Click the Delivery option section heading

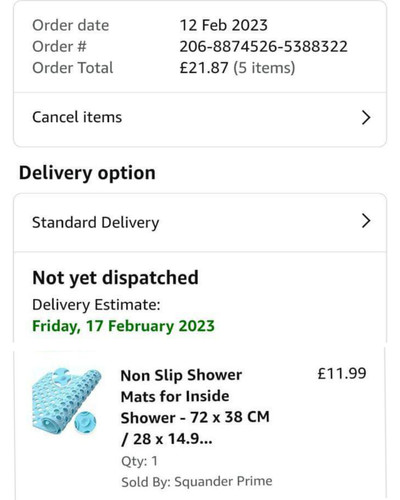click(87, 173)
